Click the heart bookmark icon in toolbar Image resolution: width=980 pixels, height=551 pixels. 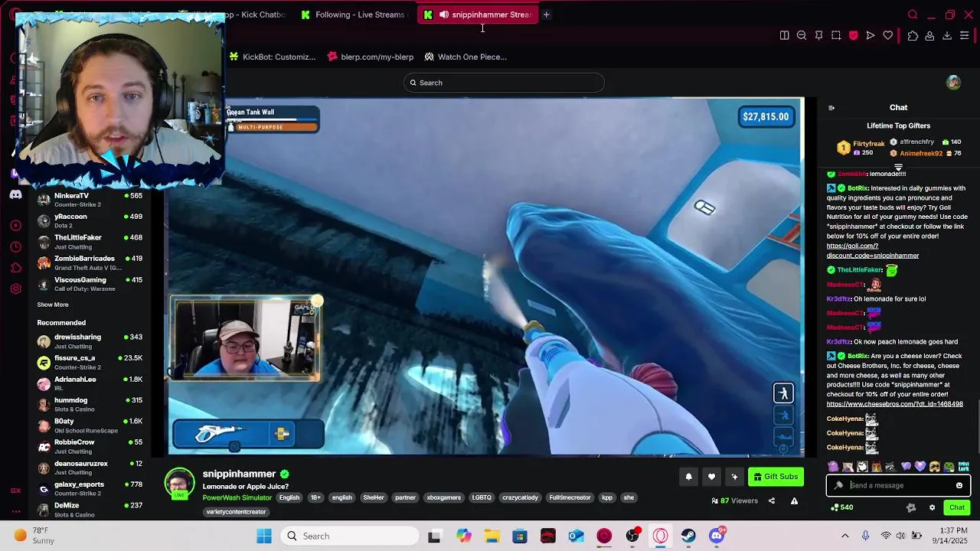coord(888,35)
